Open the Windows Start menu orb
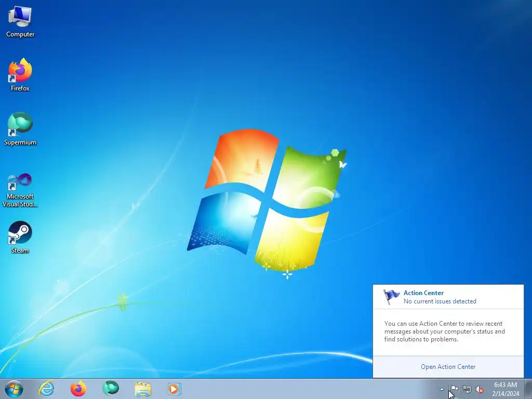This screenshot has height=399, width=532. (x=14, y=389)
